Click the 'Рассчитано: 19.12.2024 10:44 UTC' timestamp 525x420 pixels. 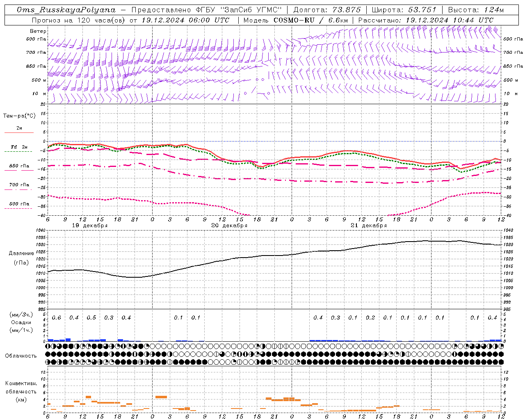point(426,20)
